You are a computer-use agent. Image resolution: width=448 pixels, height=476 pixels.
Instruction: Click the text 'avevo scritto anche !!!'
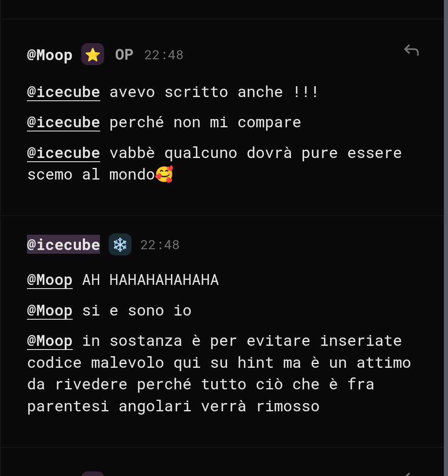pyautogui.click(x=214, y=92)
